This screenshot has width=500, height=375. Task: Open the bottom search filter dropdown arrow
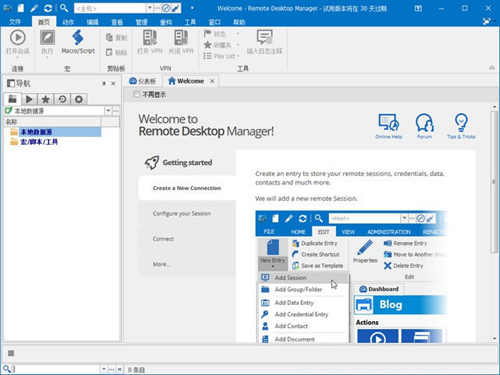[x=104, y=369]
